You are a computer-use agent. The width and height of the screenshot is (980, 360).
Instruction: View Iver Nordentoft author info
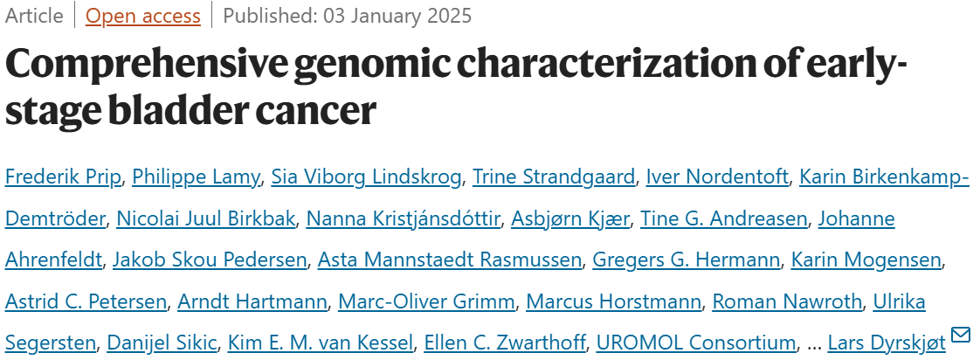717,177
